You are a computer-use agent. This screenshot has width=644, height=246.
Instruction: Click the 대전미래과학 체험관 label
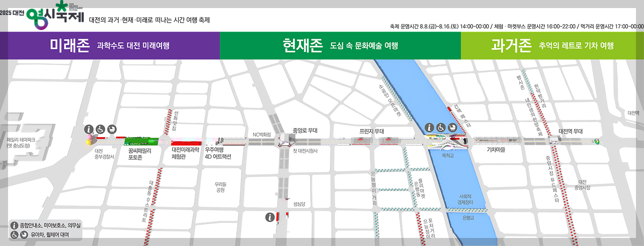pos(185,154)
